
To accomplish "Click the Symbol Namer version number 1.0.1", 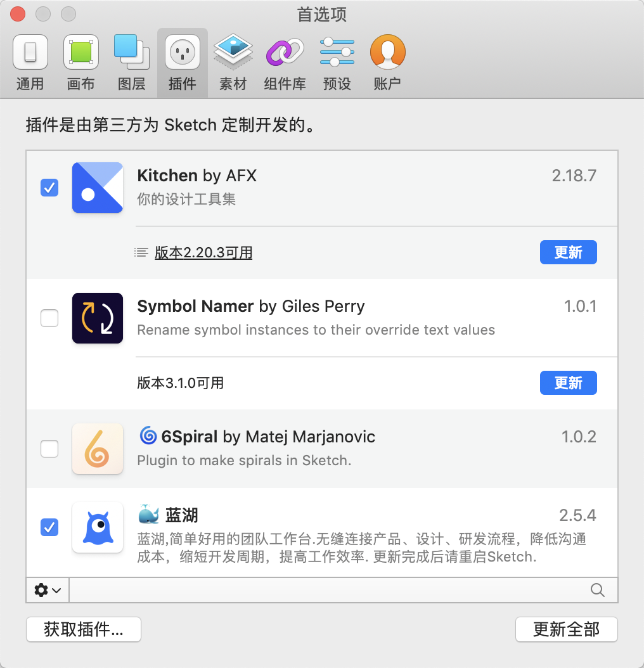I will [x=580, y=306].
